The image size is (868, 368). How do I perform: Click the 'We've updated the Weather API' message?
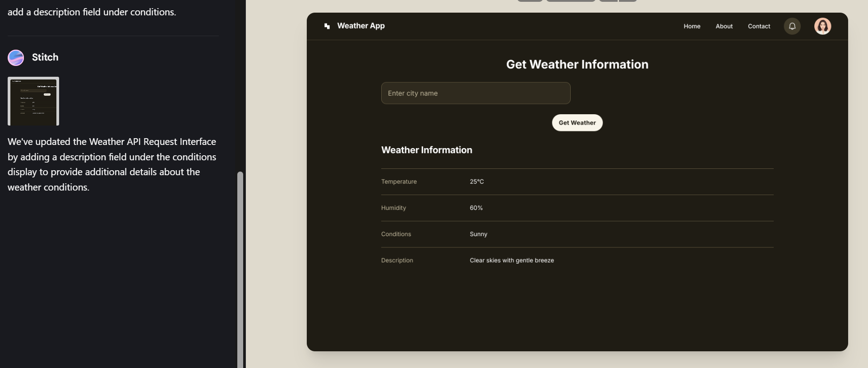click(112, 164)
